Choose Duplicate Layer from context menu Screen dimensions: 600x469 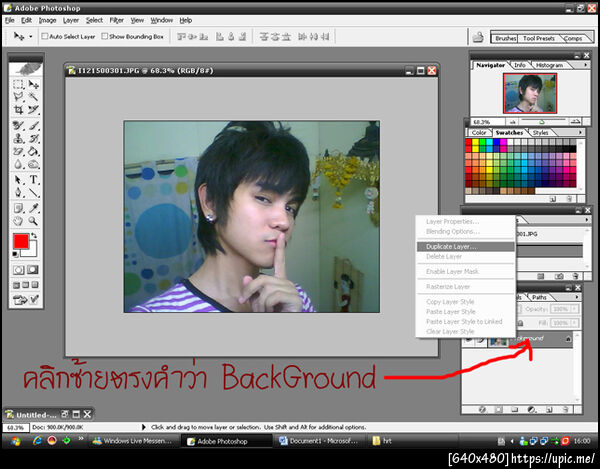click(x=466, y=247)
